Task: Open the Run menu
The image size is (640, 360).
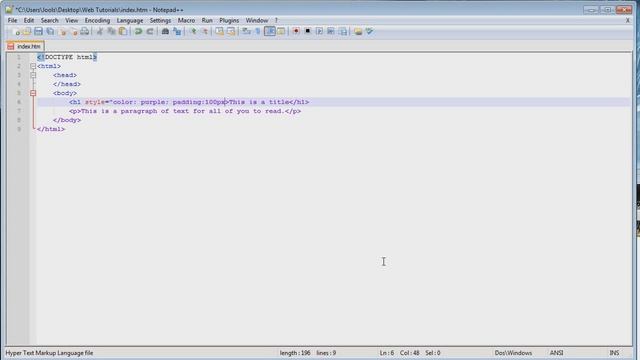Action: (207, 20)
